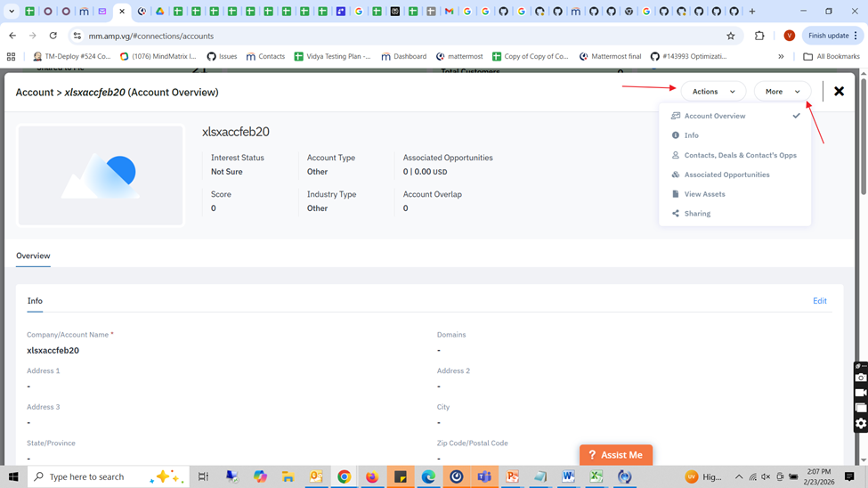Screen dimensions: 868x488
Task: Open the browser Extensions puzzle icon
Action: pyautogui.click(x=759, y=36)
